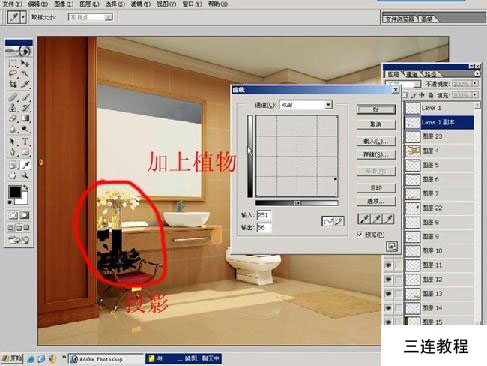Viewport: 487px width, 366px height.
Task: Swap foreground and background colors icon
Action: click(25, 189)
